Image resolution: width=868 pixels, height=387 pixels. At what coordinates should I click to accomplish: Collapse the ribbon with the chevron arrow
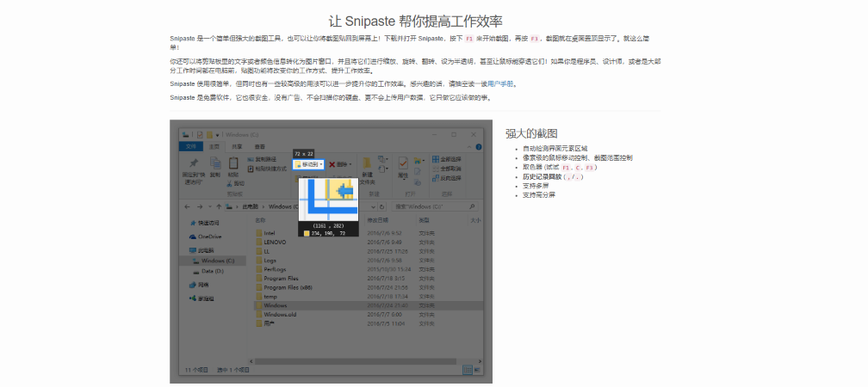470,147
